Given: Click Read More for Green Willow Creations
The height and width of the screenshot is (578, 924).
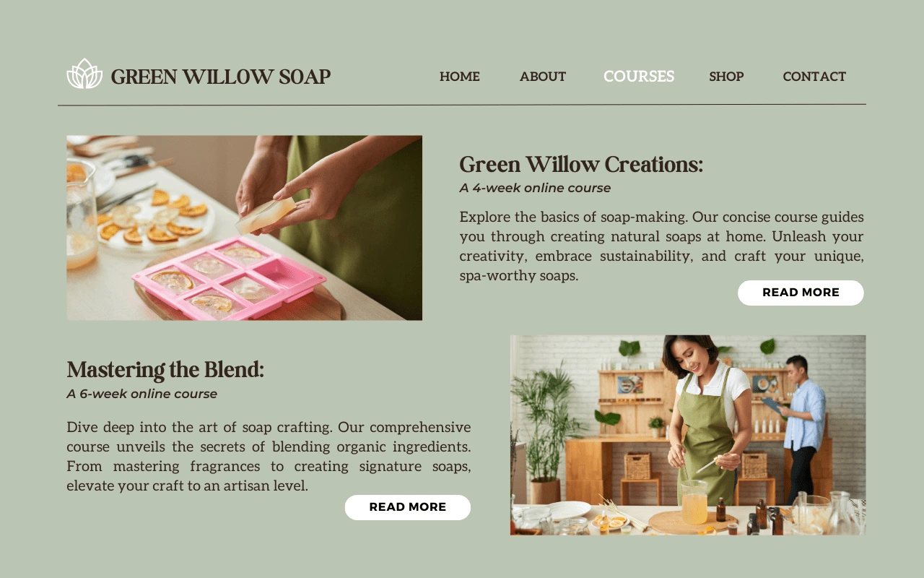Looking at the screenshot, I should click(801, 293).
